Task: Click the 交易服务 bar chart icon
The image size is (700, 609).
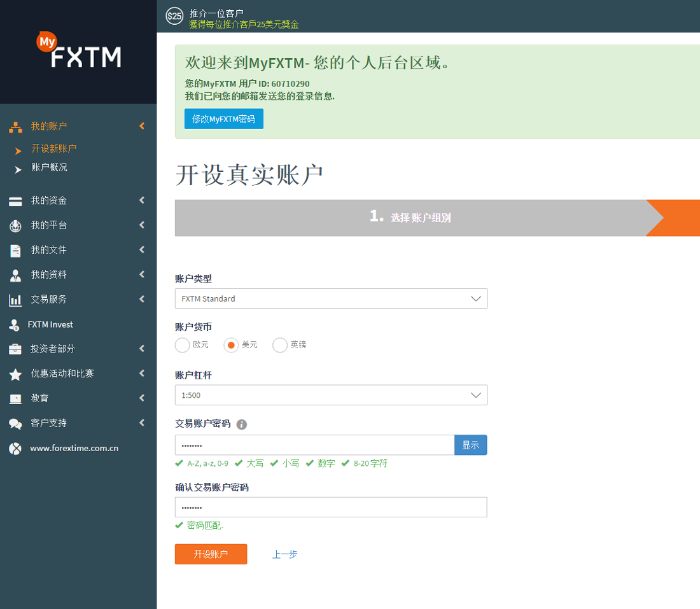Action: click(x=16, y=300)
